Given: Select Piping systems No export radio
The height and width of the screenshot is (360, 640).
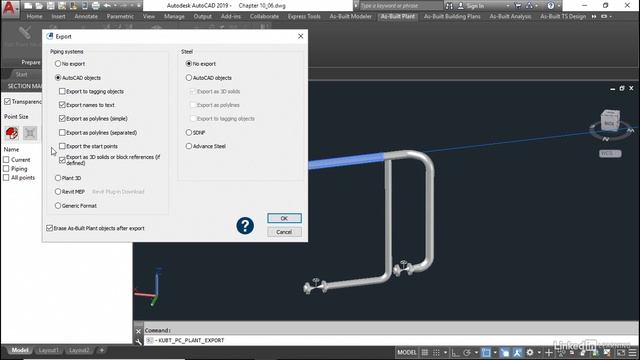Looking at the screenshot, I should [x=58, y=64].
